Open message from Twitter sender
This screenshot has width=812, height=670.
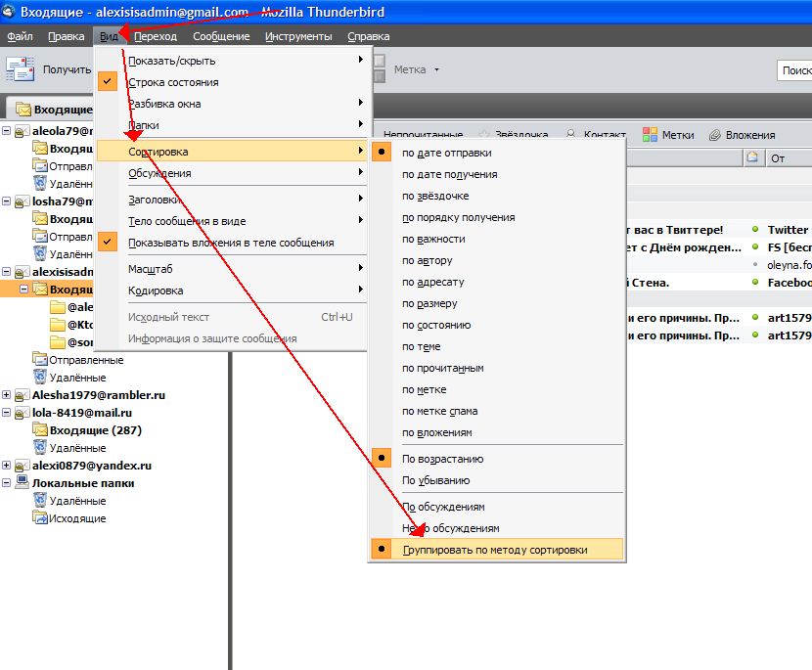[788, 230]
